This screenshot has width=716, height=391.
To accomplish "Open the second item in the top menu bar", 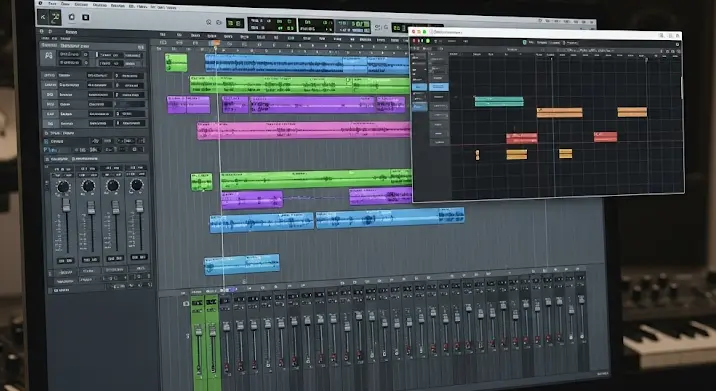I will [65, 4].
